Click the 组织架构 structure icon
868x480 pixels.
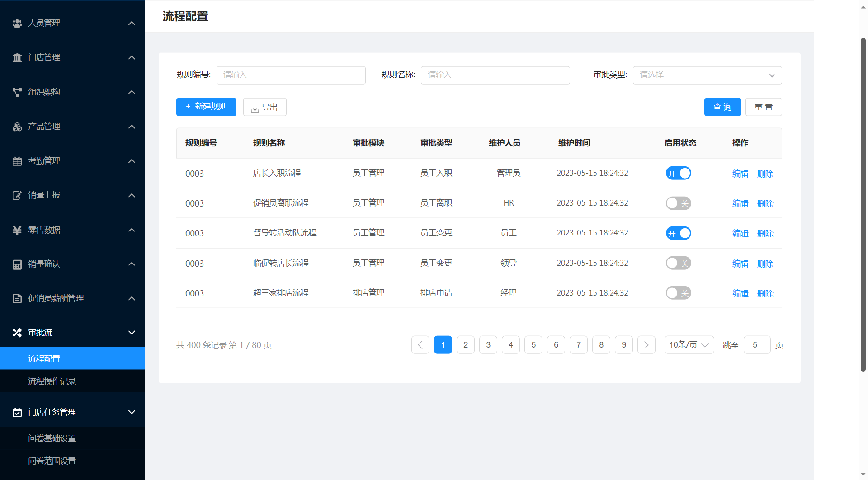click(x=17, y=92)
